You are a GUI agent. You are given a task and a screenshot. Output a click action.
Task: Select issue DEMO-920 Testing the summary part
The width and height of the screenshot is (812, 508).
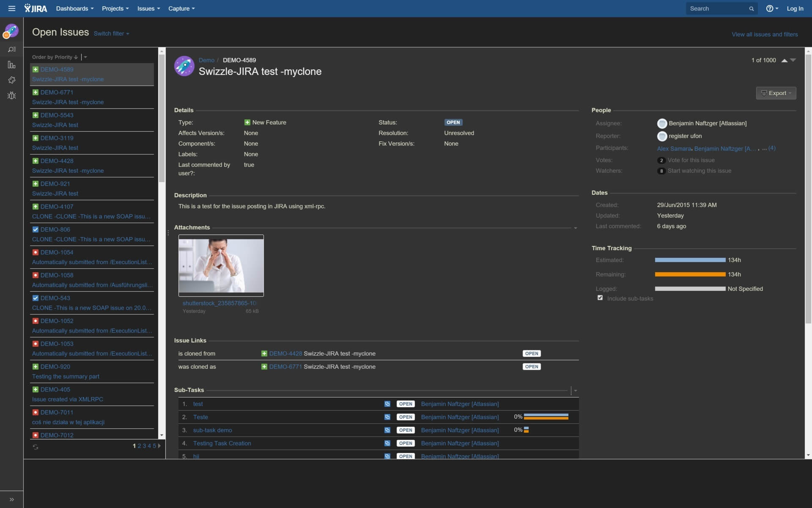tap(92, 371)
